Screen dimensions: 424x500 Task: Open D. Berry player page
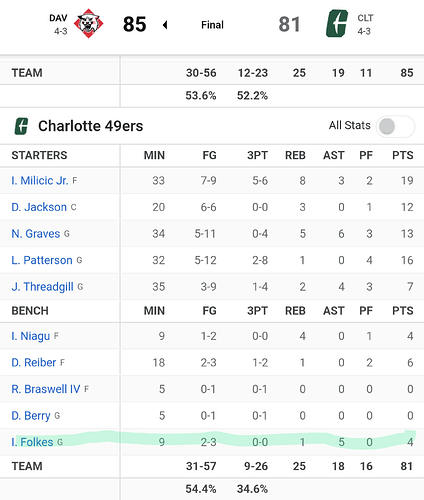(x=31, y=416)
